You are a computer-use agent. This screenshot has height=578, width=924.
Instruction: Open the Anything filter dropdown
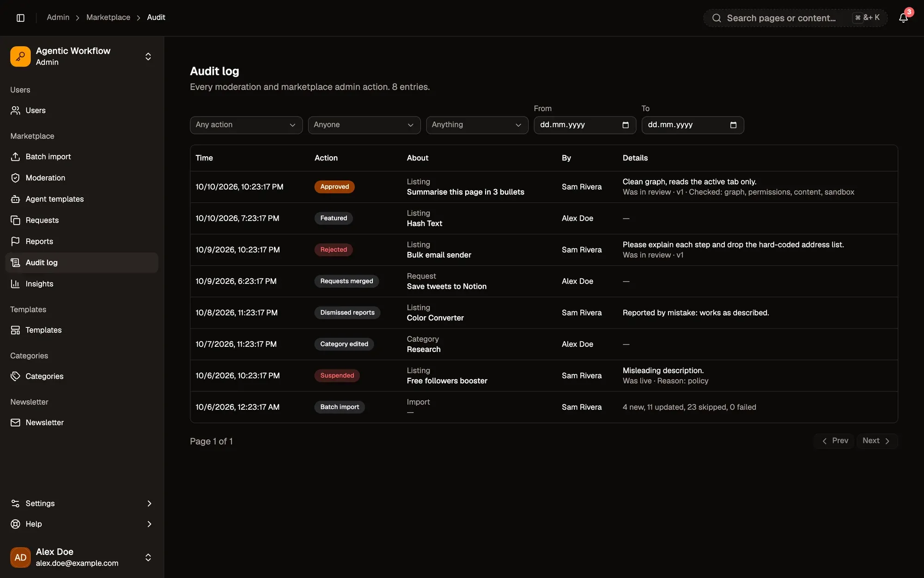point(477,125)
